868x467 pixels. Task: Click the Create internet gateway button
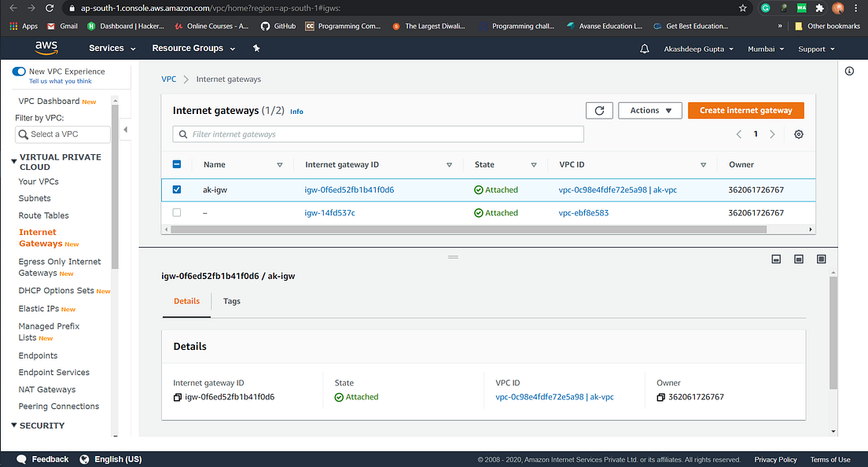tap(745, 110)
